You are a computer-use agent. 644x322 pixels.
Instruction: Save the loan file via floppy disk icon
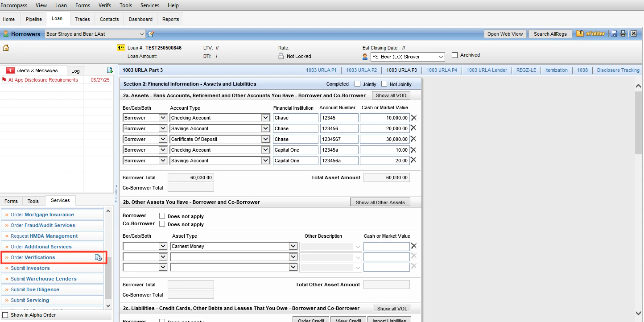click(614, 33)
